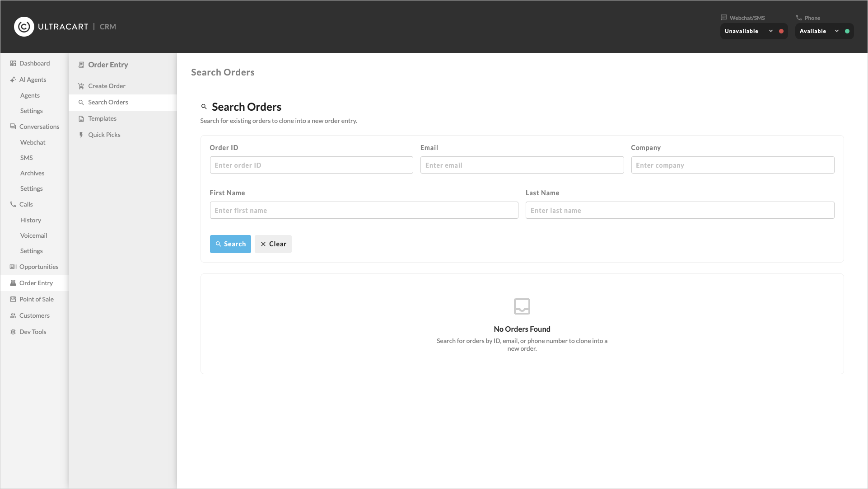Open Settings under Conversations

pos(31,188)
